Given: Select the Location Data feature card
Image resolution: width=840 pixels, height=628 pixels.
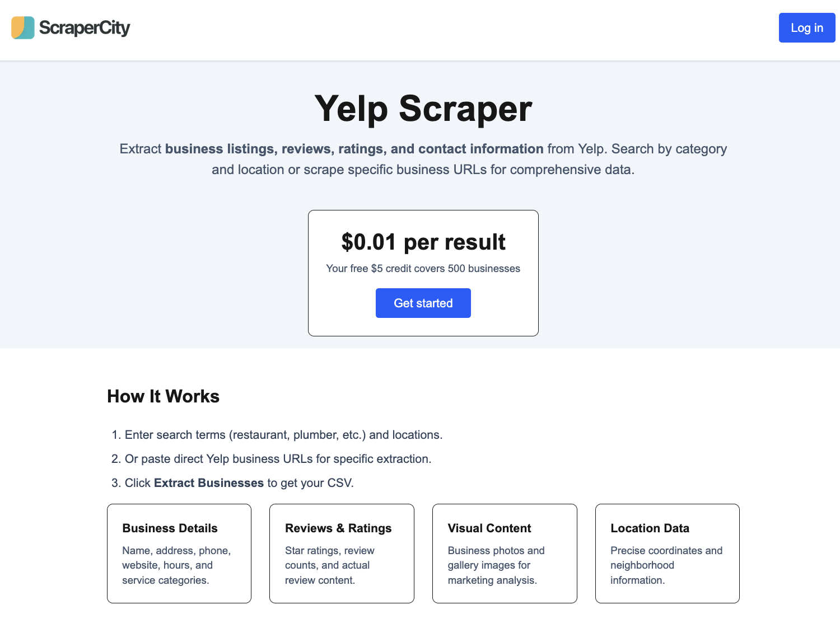Looking at the screenshot, I should (667, 553).
